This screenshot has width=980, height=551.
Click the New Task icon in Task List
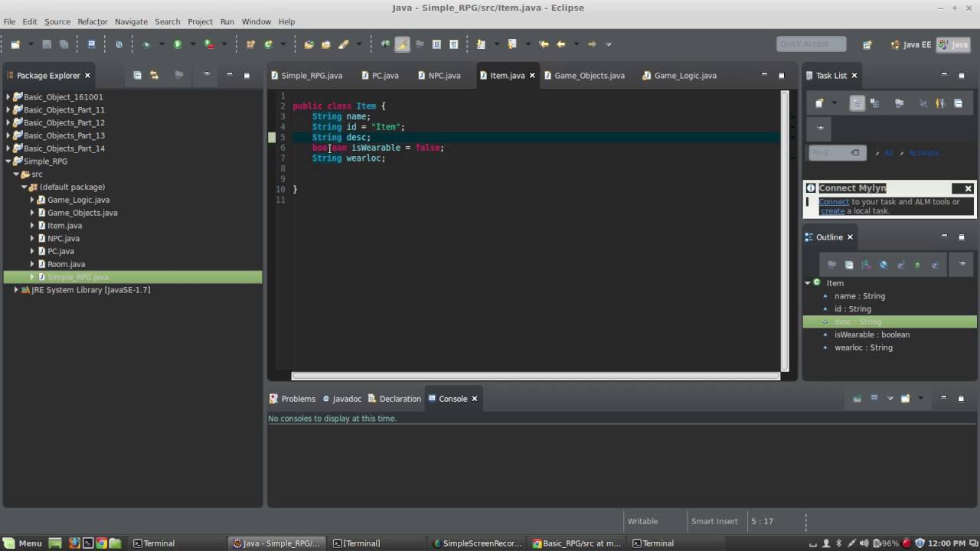pos(819,103)
